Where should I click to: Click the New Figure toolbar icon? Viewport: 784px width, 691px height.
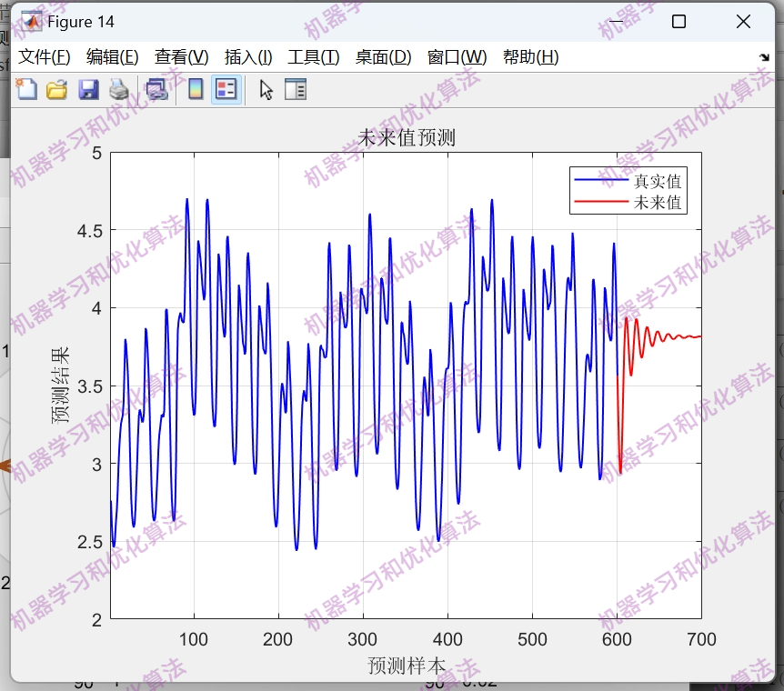click(x=26, y=90)
